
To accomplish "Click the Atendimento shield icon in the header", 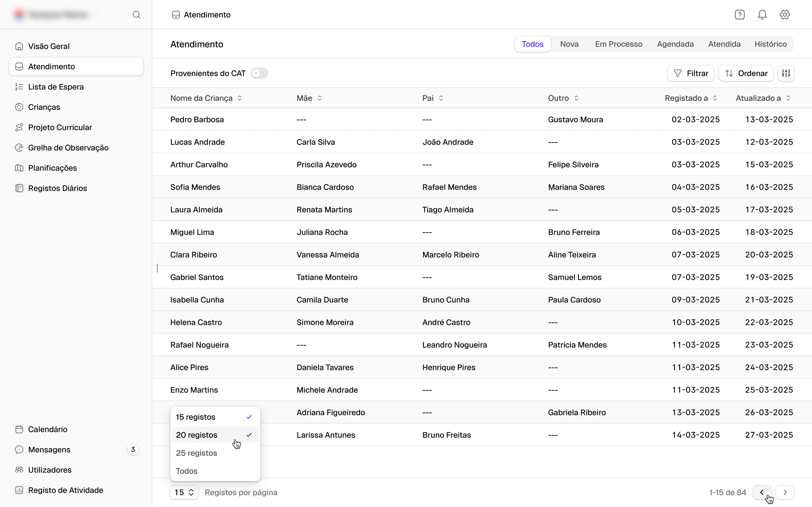I will click(176, 14).
